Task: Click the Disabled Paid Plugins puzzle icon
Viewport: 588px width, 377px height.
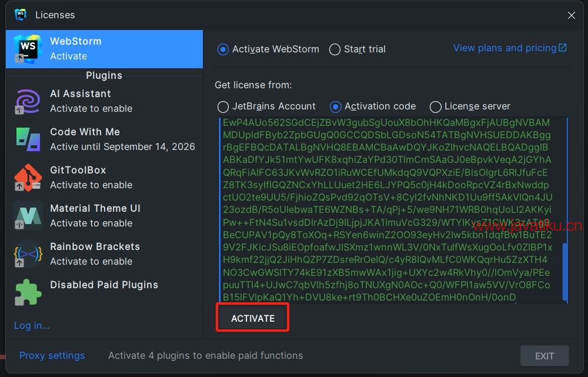Action: coord(28,292)
